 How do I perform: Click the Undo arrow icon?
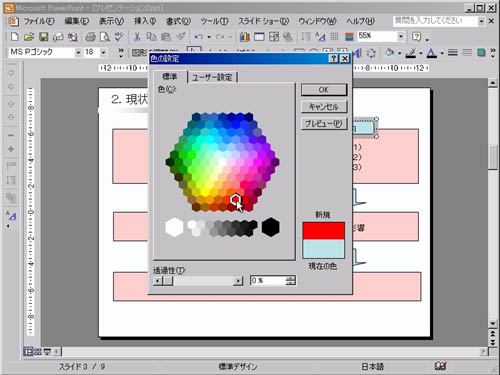point(199,37)
